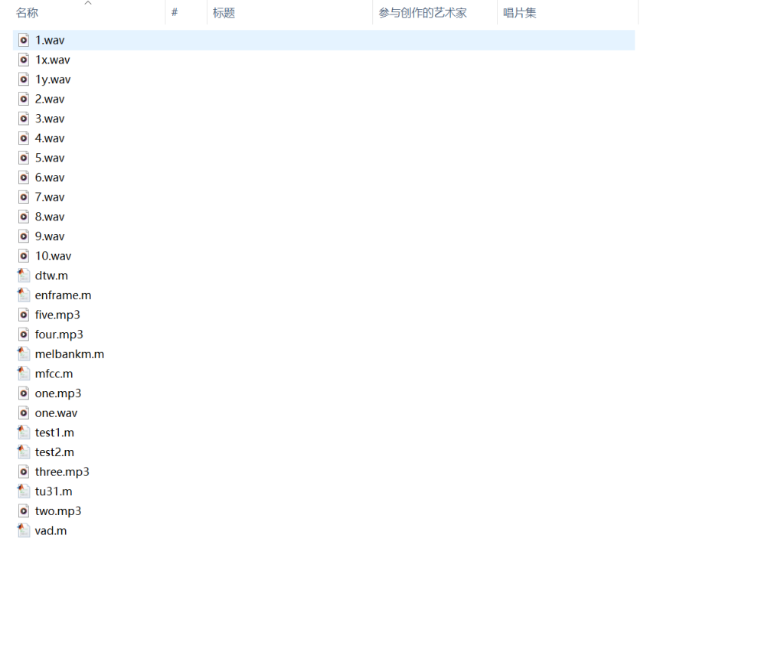Select the 1x.wav file name
This screenshot has height=672, width=784.
(x=53, y=60)
